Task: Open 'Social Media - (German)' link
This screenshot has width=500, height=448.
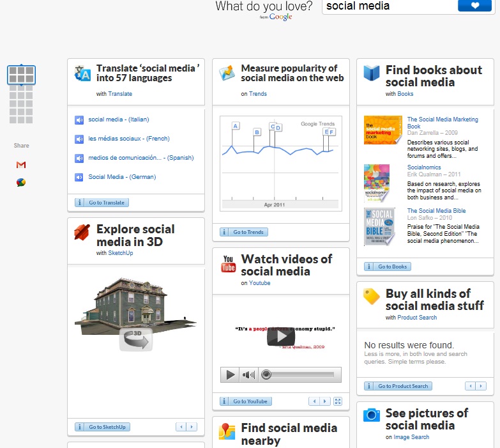Action: click(122, 177)
